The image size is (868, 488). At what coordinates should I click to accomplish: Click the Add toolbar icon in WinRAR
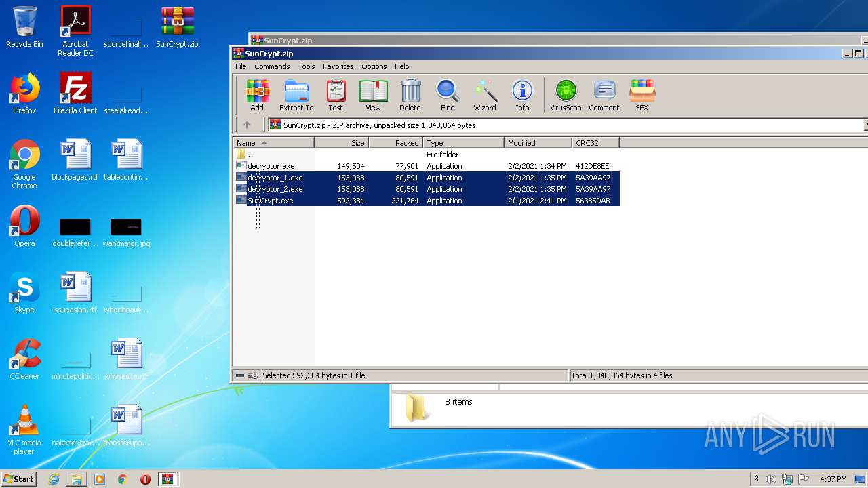[x=257, y=96]
